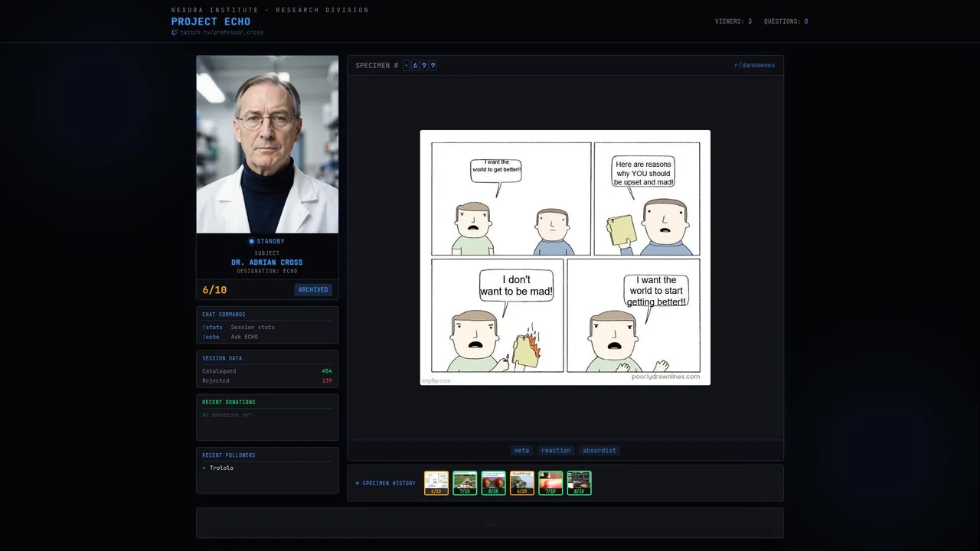Open the two red faces thumbnail rated 8/10
This screenshot has height=551, width=980.
pos(493,483)
